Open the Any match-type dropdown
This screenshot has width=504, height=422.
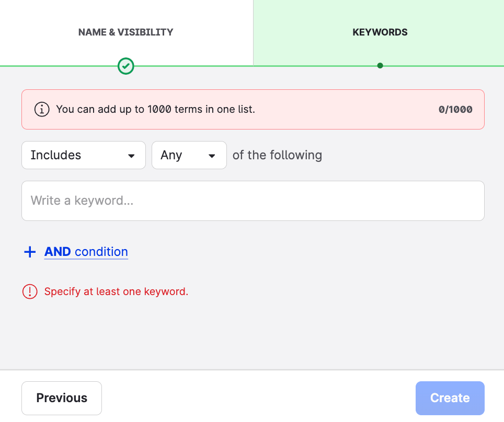pos(189,155)
